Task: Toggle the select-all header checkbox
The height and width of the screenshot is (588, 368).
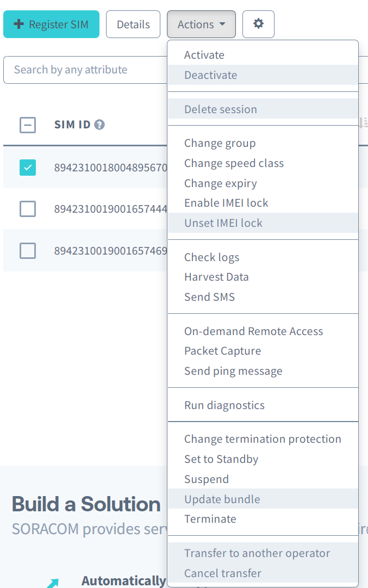Action: pos(28,125)
